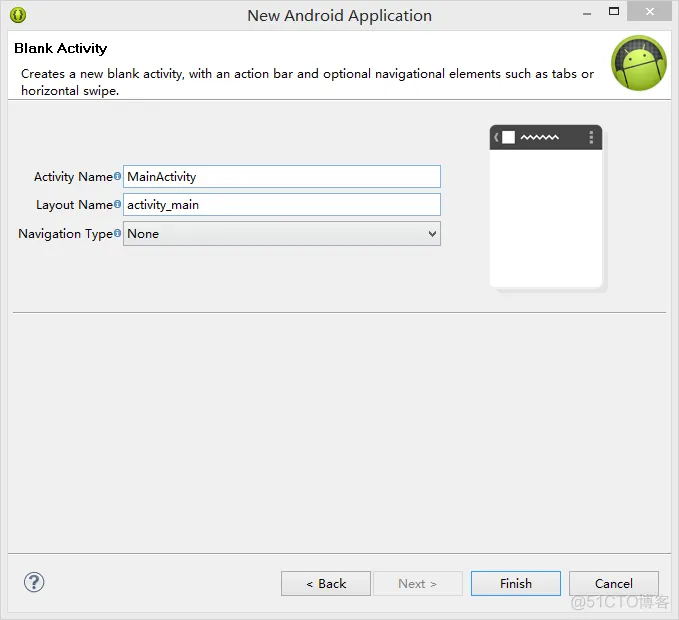Maximize the New Android Application dialog

[x=614, y=12]
